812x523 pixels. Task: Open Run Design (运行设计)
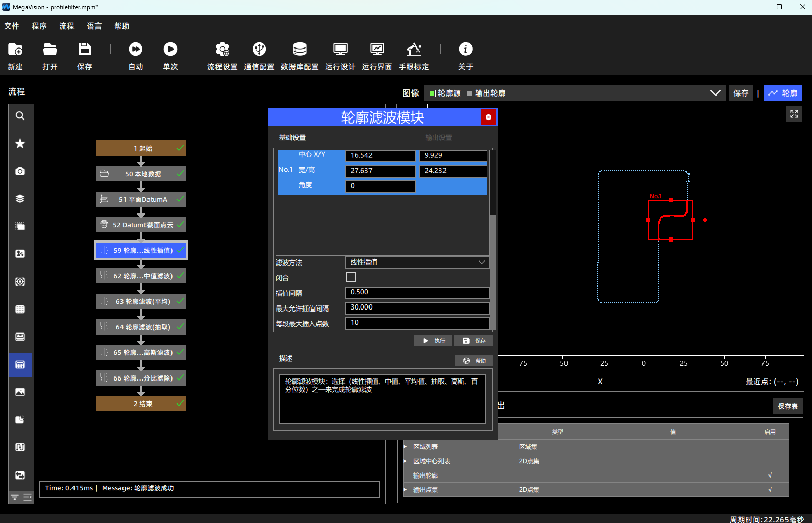(x=340, y=50)
